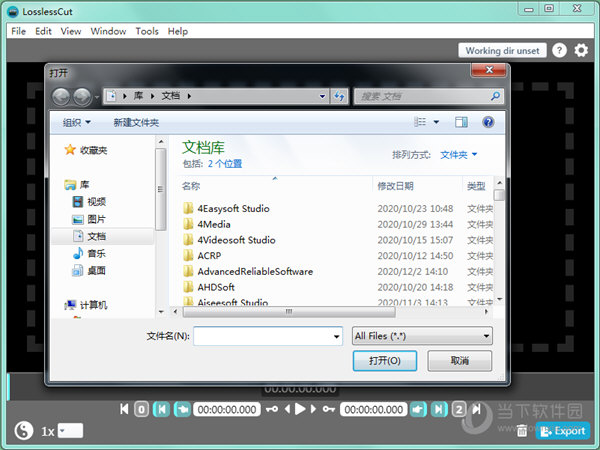Viewport: 600px width, 450px height.
Task: Select 音乐 music library
Action: click(x=89, y=253)
